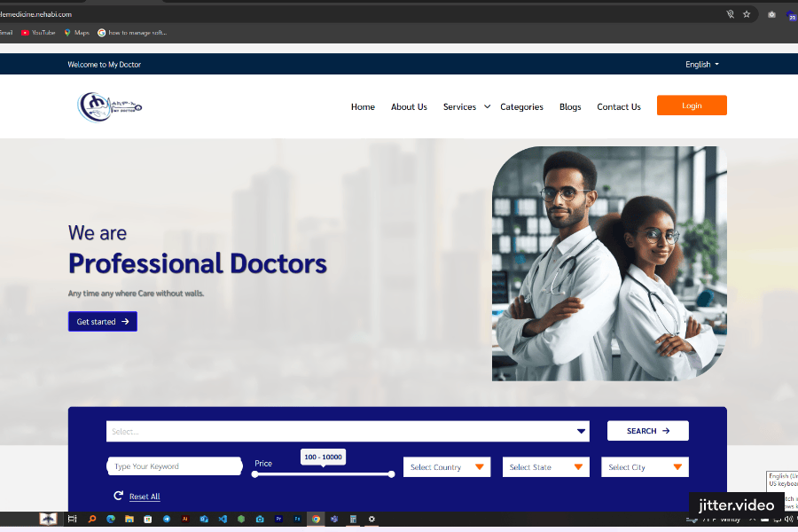
Task: Launch Microsoft Edge from the taskbar
Action: pyautogui.click(x=111, y=519)
